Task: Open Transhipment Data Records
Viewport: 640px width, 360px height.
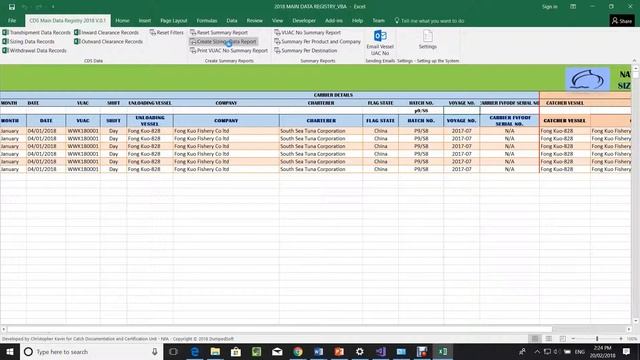Action: pyautogui.click(x=37, y=32)
